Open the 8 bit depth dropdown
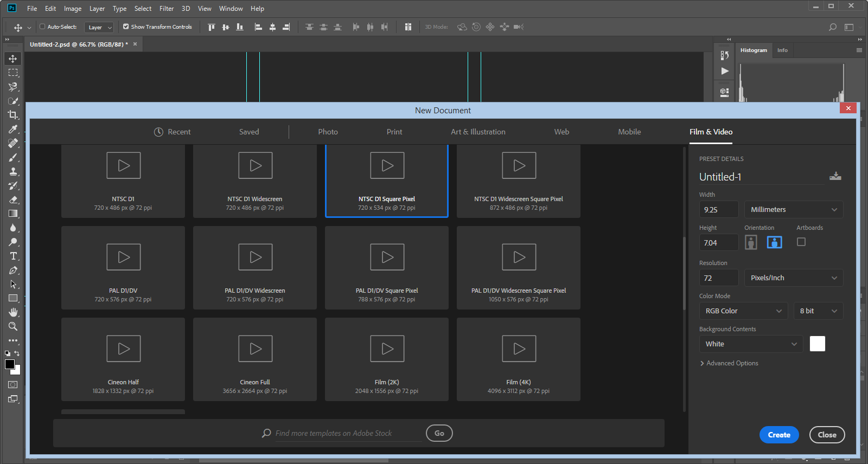The width and height of the screenshot is (868, 464). click(819, 311)
